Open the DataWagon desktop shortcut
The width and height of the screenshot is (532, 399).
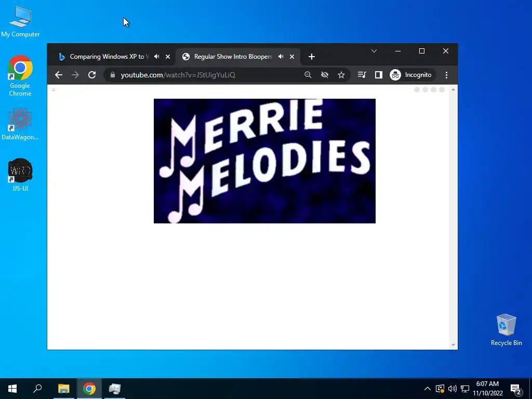(20, 124)
